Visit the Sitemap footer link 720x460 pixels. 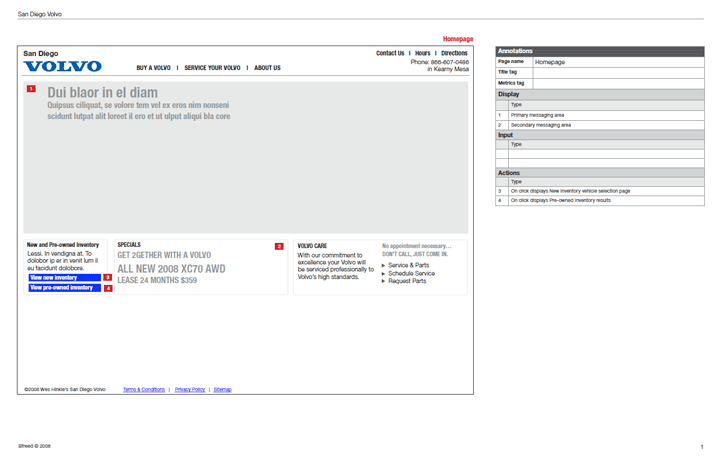pos(222,390)
